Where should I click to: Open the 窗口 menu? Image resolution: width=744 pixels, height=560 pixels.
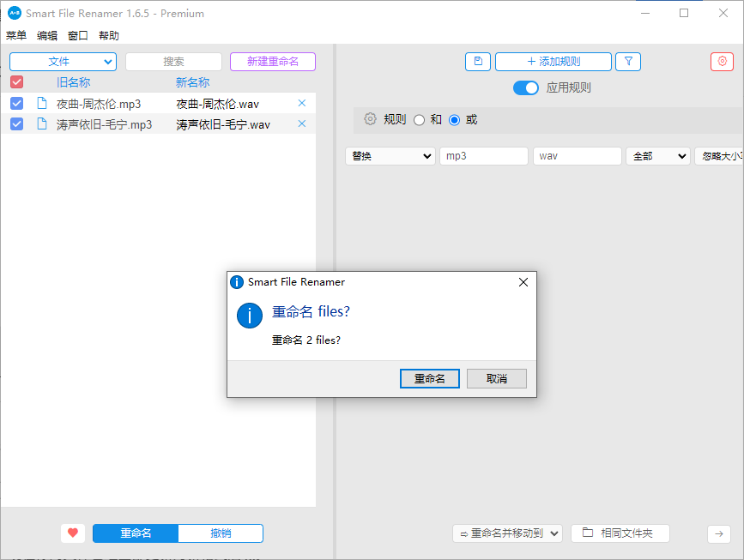(x=78, y=35)
